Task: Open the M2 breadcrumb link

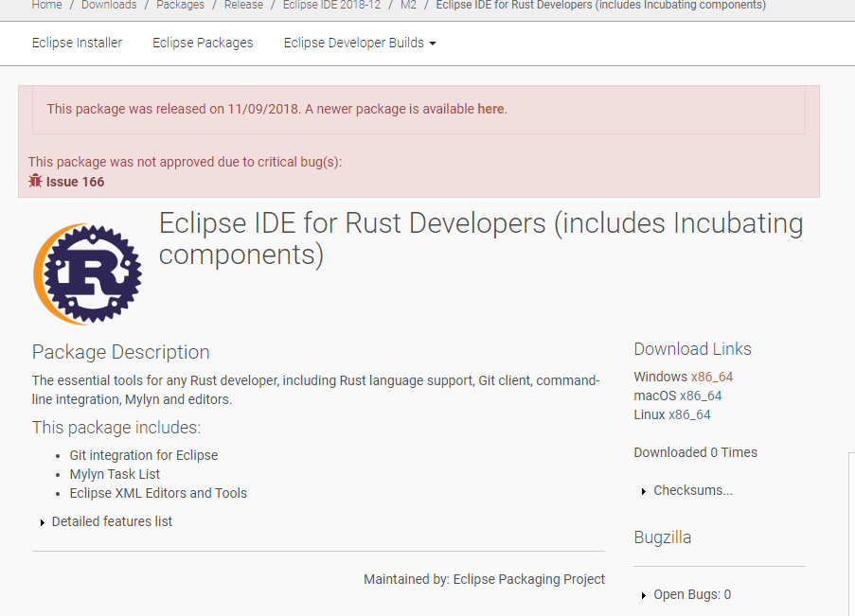Action: click(x=408, y=5)
